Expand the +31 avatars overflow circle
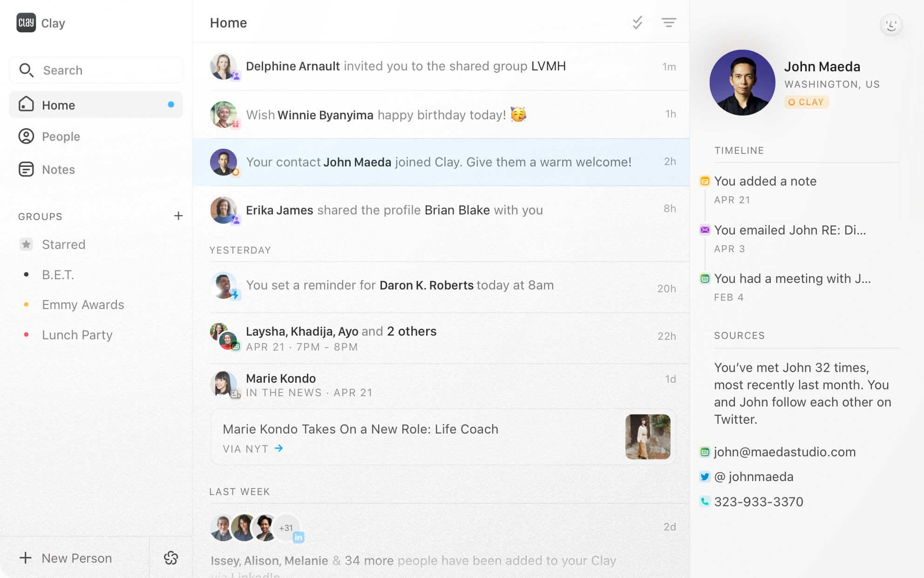The height and width of the screenshot is (578, 924). [x=287, y=528]
